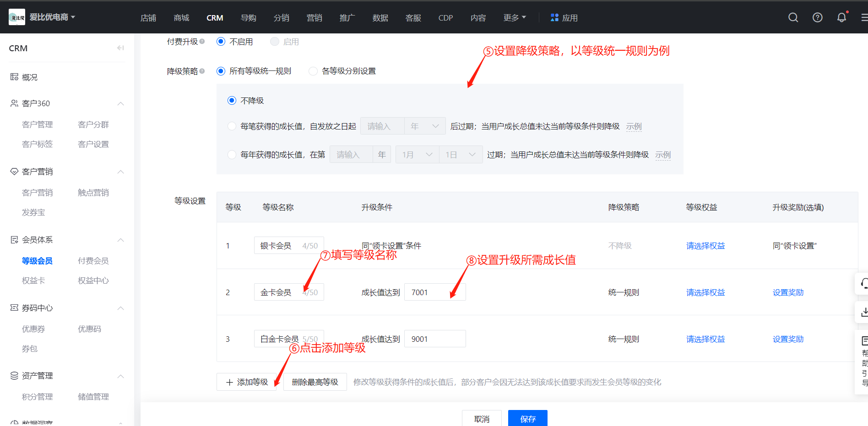The width and height of the screenshot is (868, 426).
Task: Open the 年 unit dropdown
Action: click(425, 126)
